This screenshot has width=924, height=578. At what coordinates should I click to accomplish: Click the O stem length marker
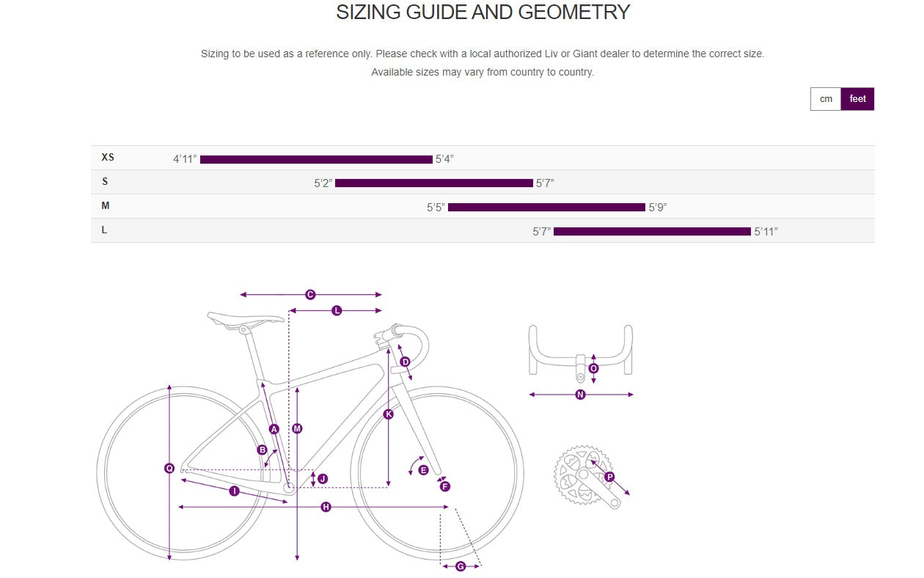click(593, 368)
